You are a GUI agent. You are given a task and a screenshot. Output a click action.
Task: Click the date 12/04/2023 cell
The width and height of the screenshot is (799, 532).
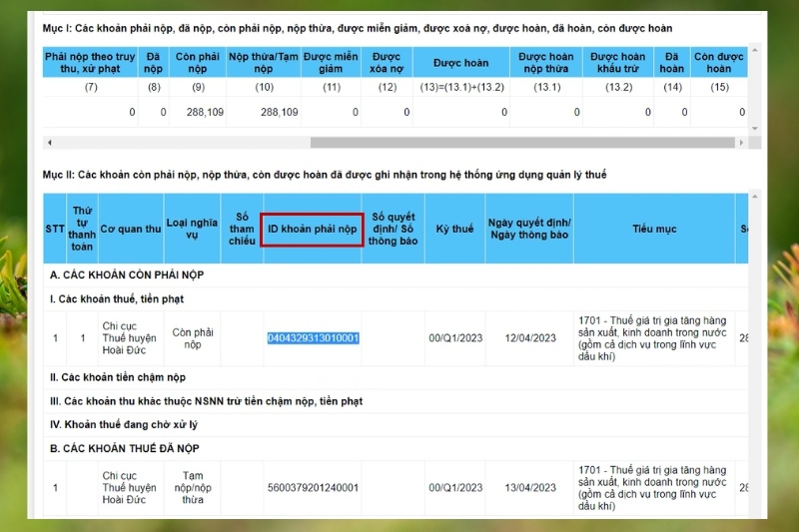tap(530, 338)
